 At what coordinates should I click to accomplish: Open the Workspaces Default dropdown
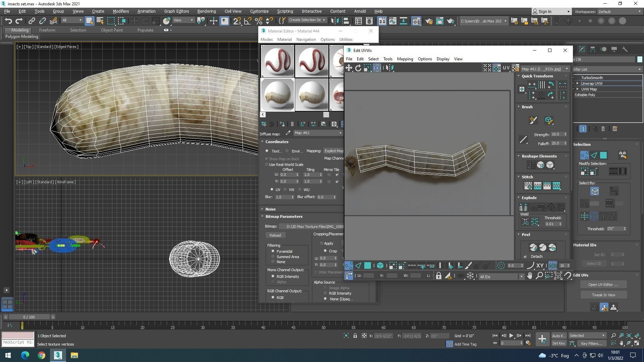[620, 12]
